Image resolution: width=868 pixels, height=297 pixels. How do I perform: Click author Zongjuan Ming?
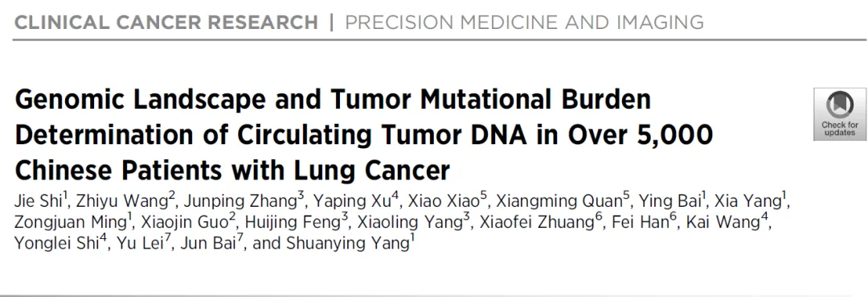[x=73, y=222]
